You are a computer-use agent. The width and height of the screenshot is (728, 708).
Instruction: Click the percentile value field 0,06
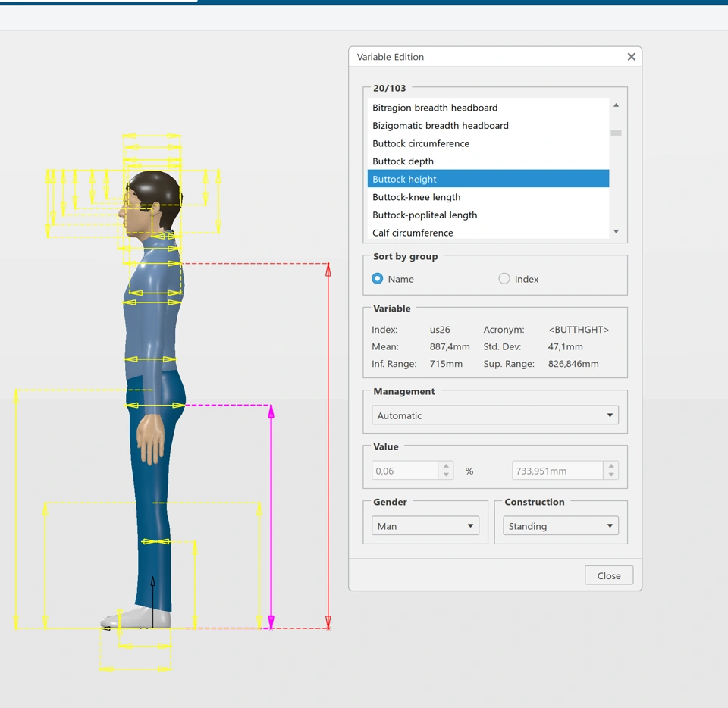coord(405,471)
